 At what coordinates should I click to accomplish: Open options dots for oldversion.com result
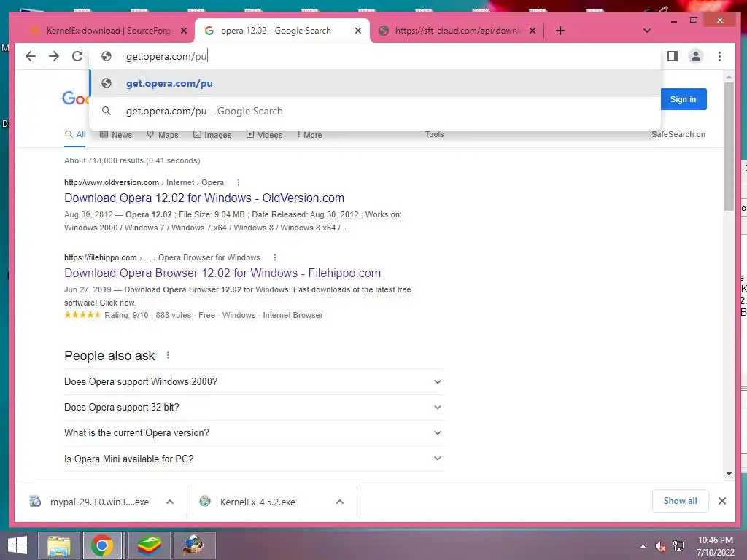(239, 182)
